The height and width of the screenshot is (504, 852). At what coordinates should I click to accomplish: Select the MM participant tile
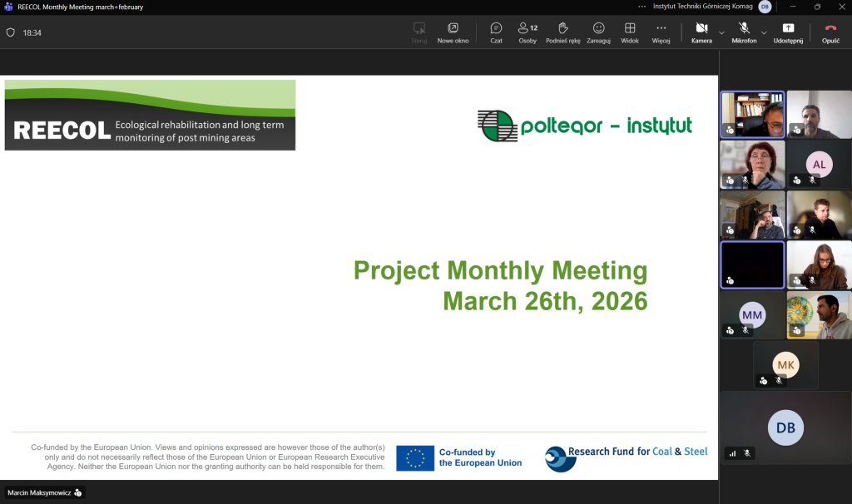(x=752, y=315)
